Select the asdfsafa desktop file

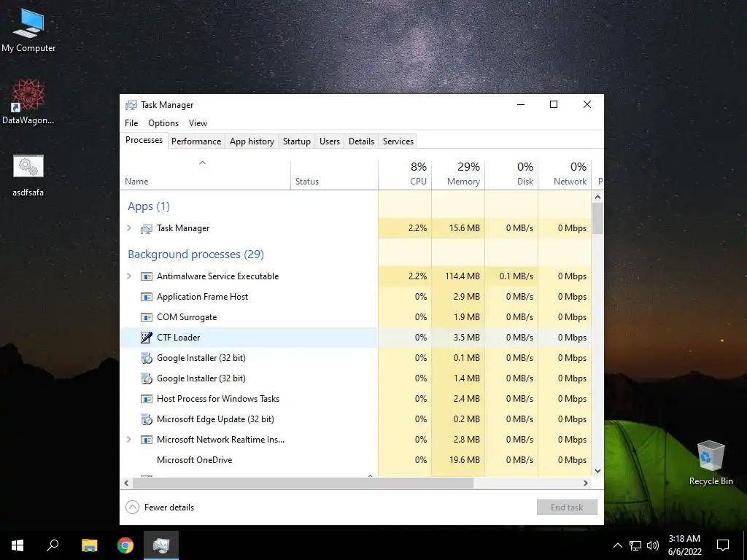(28, 175)
